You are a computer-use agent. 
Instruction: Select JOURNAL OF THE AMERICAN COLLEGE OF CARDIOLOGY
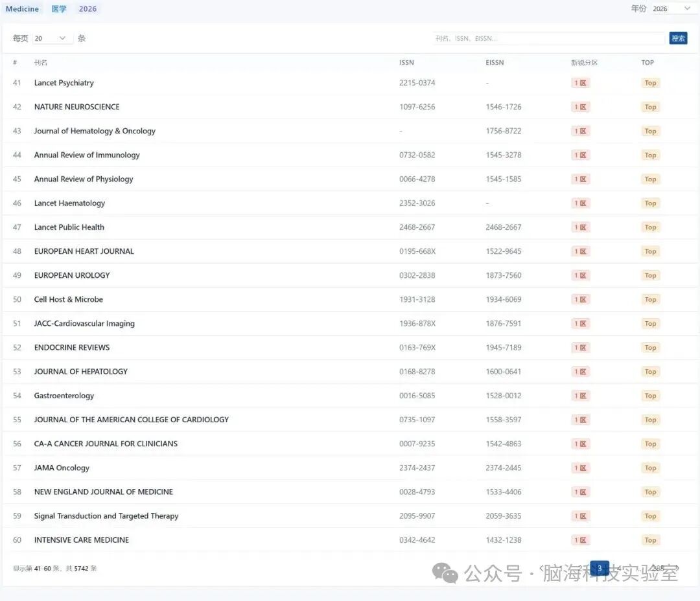(131, 420)
